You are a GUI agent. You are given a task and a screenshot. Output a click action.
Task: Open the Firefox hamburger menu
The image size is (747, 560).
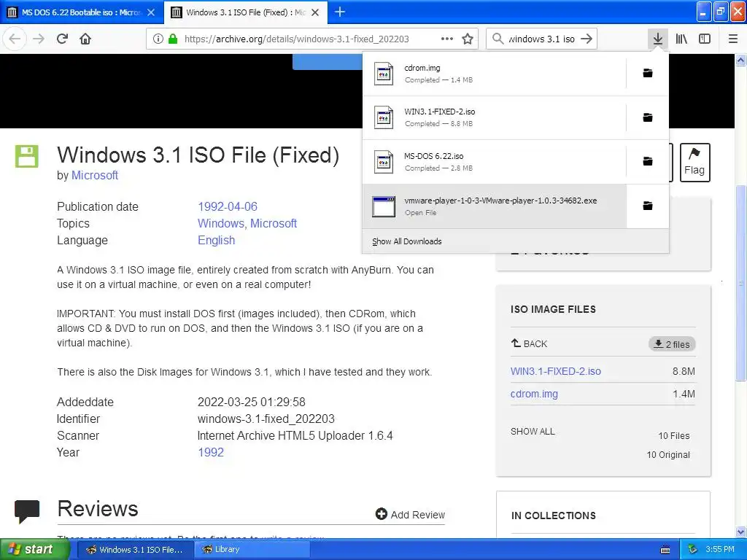pos(732,39)
